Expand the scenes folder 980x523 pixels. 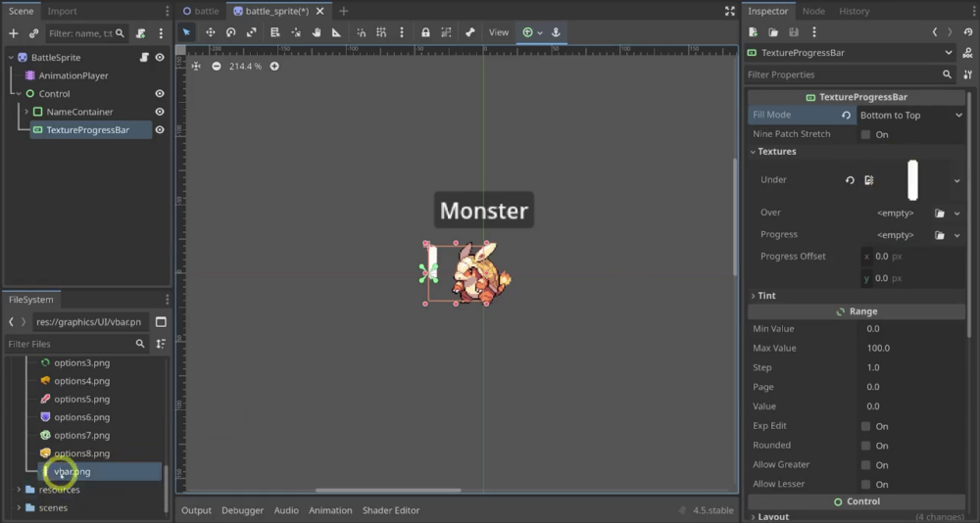click(19, 508)
